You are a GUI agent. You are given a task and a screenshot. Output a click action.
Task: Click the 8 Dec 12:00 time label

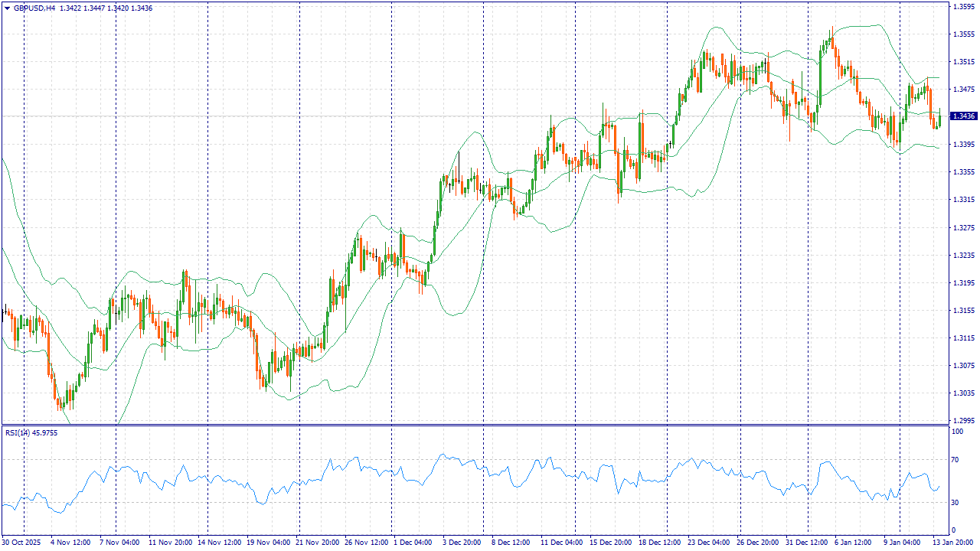pos(511,543)
